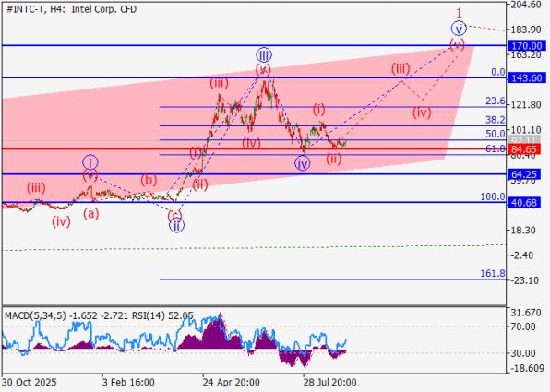Click the Fibonacci 0.0 level label
This screenshot has height=392, width=550.
[x=498, y=72]
